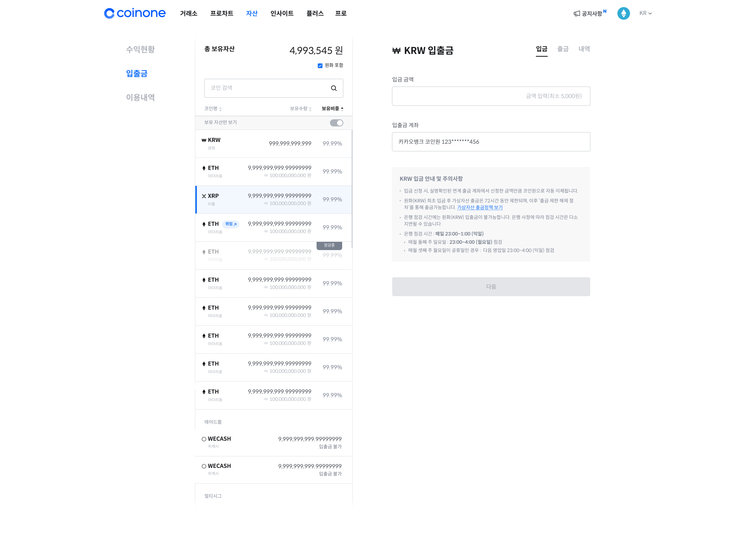Open 가상자산 출금정책 보기 link

[x=480, y=208]
